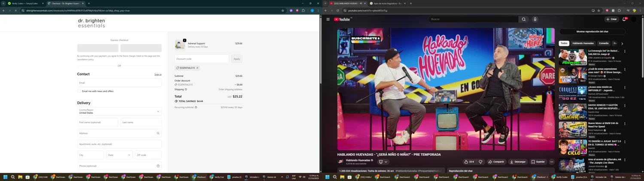Open 'DAVOO XENEIZE Y GASTÓN' video thumbnail

(x=573, y=112)
